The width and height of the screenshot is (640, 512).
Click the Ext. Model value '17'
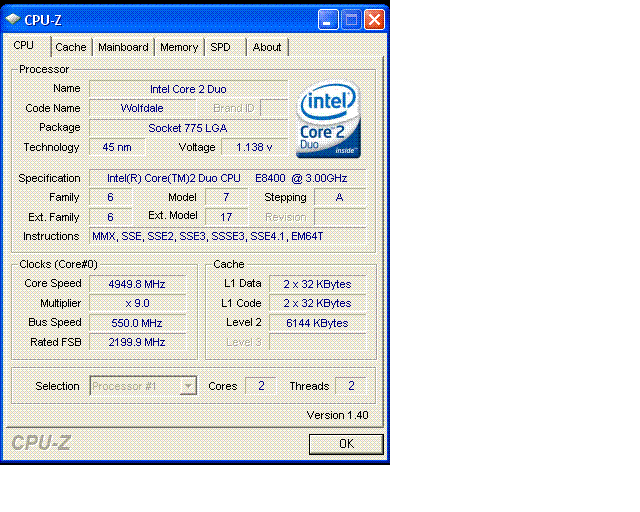(x=226, y=217)
